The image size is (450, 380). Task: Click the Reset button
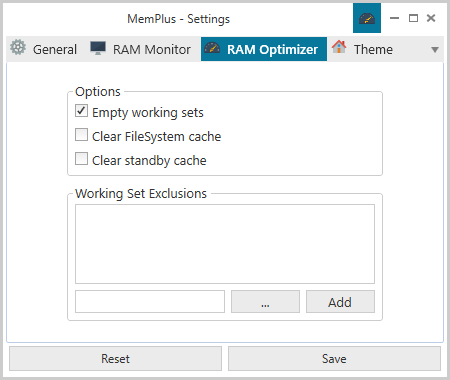point(115,359)
